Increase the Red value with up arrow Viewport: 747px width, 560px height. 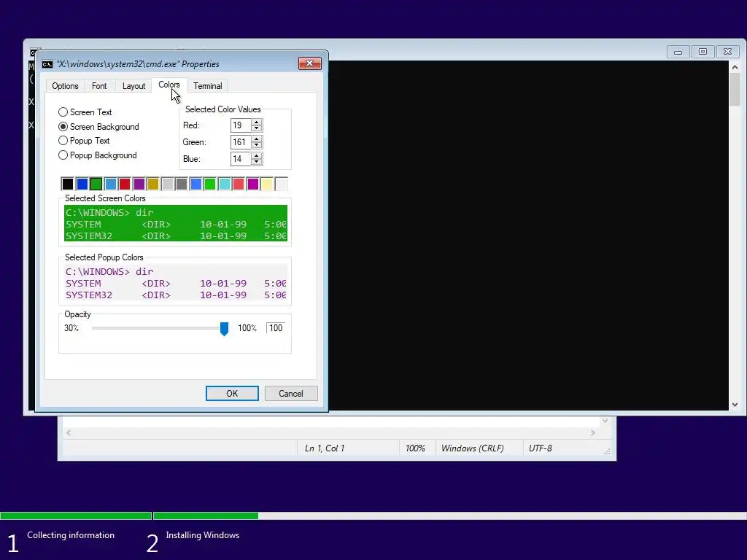(257, 122)
